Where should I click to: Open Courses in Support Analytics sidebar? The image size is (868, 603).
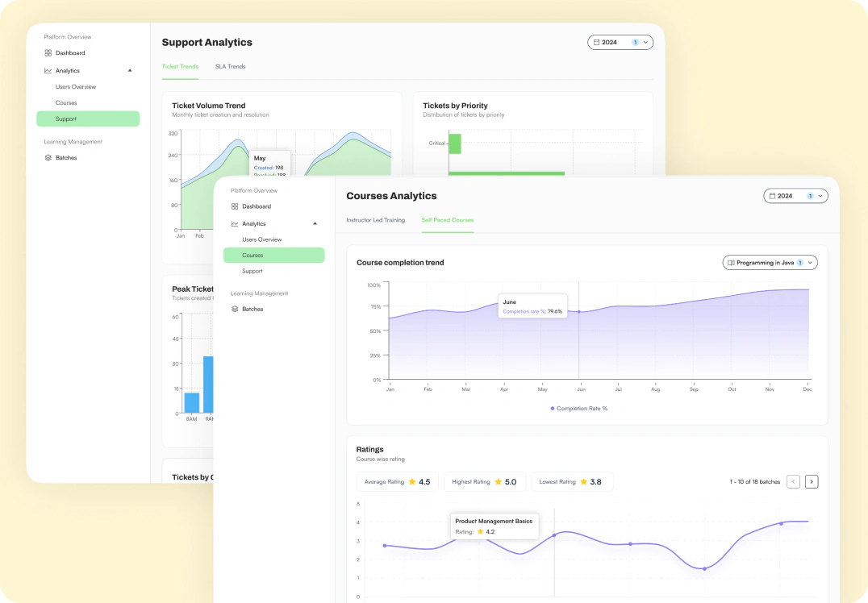click(66, 103)
